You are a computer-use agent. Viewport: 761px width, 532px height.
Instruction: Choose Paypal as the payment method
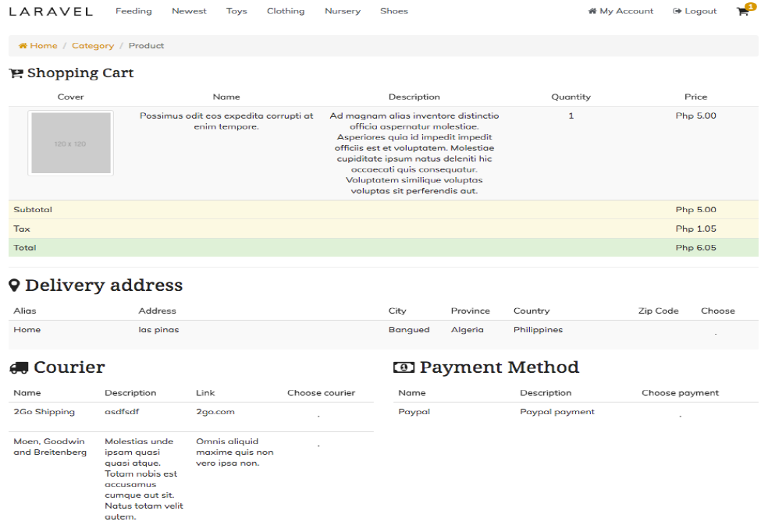coord(680,415)
